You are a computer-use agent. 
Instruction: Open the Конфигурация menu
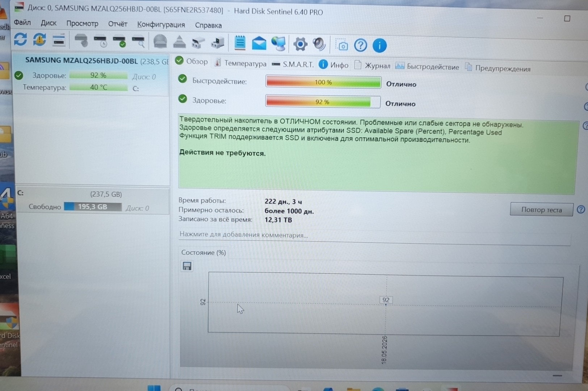coord(161,25)
